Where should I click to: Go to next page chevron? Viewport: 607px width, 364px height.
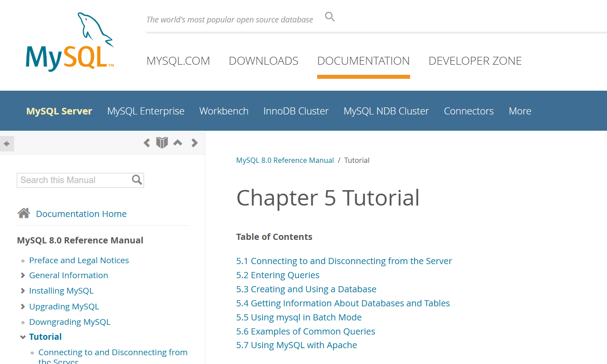(194, 143)
